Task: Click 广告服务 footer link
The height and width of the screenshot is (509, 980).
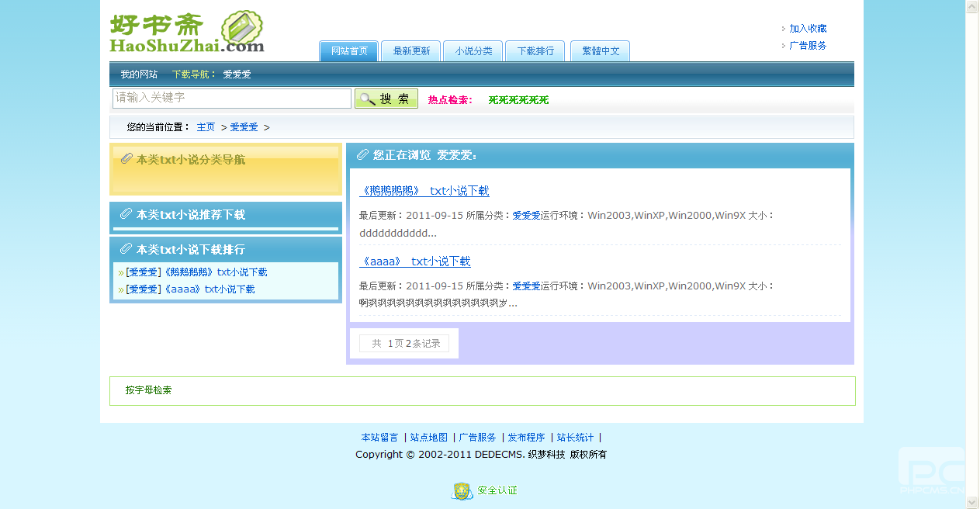Action: 477,438
